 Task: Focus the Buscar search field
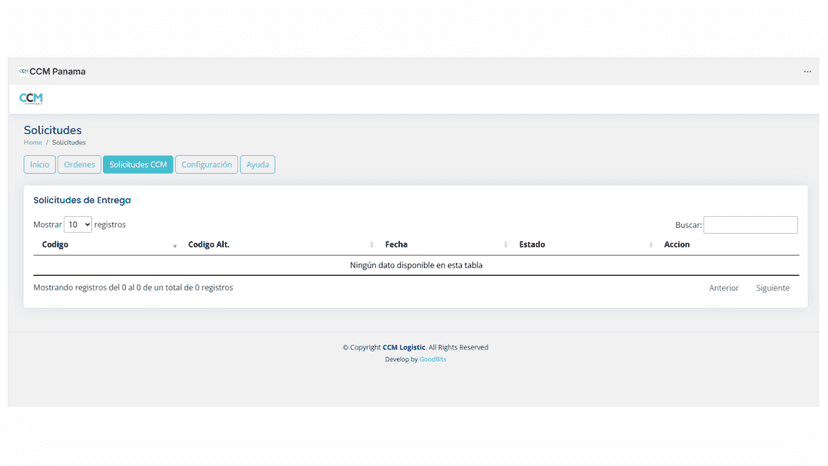point(750,225)
